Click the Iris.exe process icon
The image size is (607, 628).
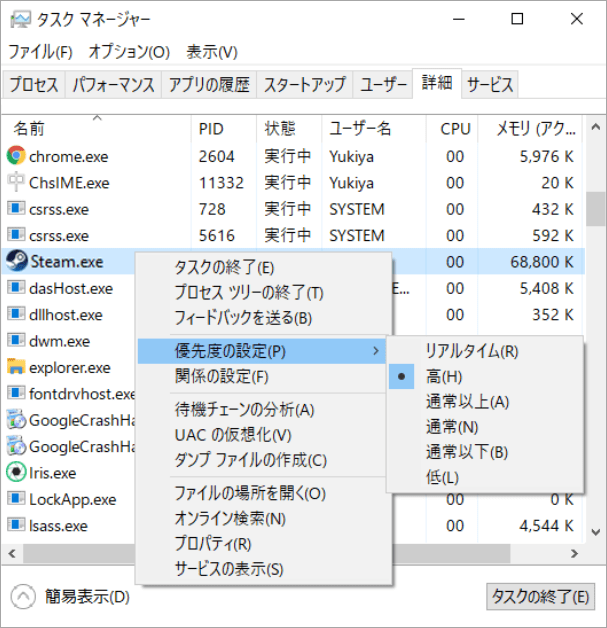16,472
